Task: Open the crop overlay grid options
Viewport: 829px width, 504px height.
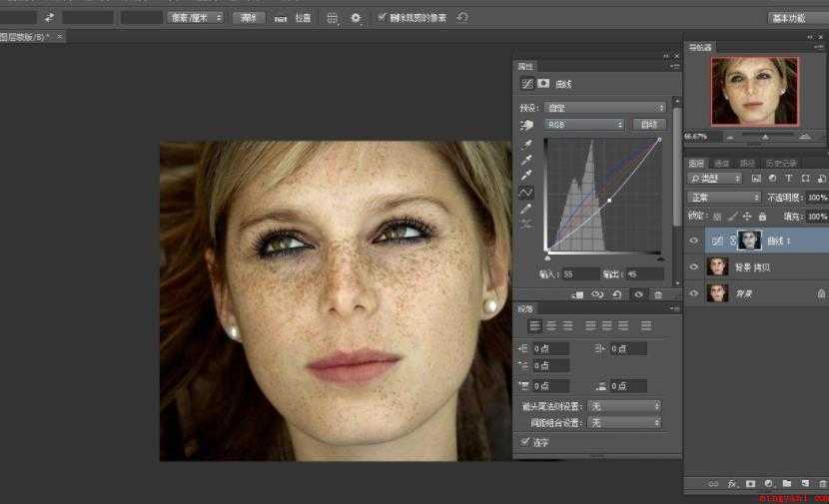Action: (x=332, y=19)
